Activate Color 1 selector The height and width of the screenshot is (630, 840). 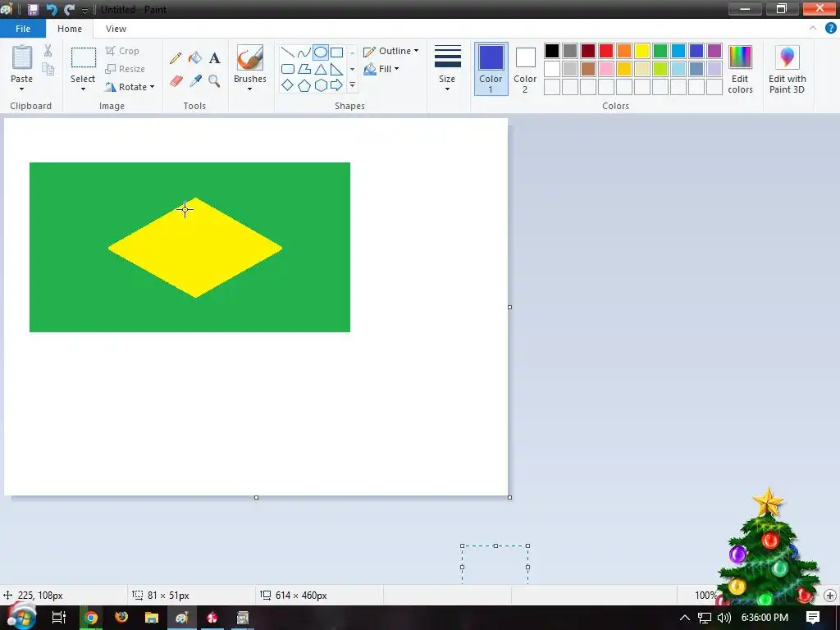[491, 69]
